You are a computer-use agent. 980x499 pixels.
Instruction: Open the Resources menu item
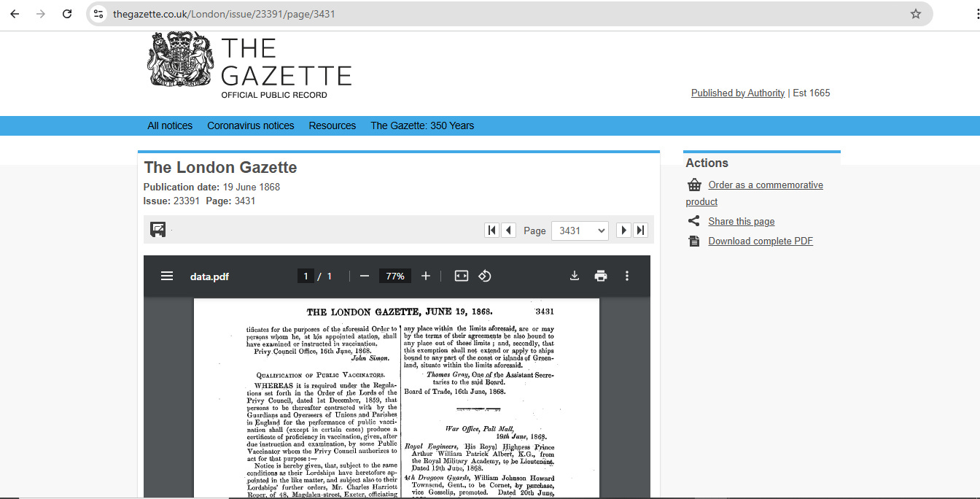pos(332,125)
